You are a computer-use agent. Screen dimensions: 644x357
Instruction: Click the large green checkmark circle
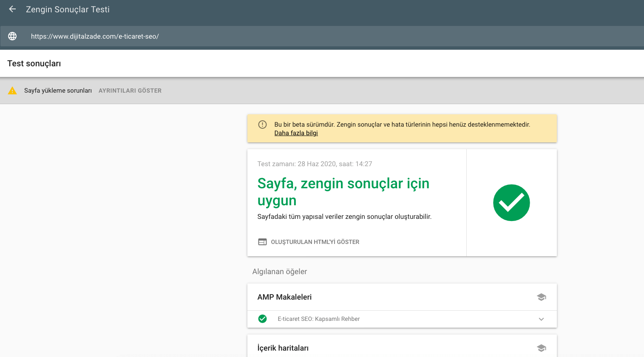click(511, 203)
